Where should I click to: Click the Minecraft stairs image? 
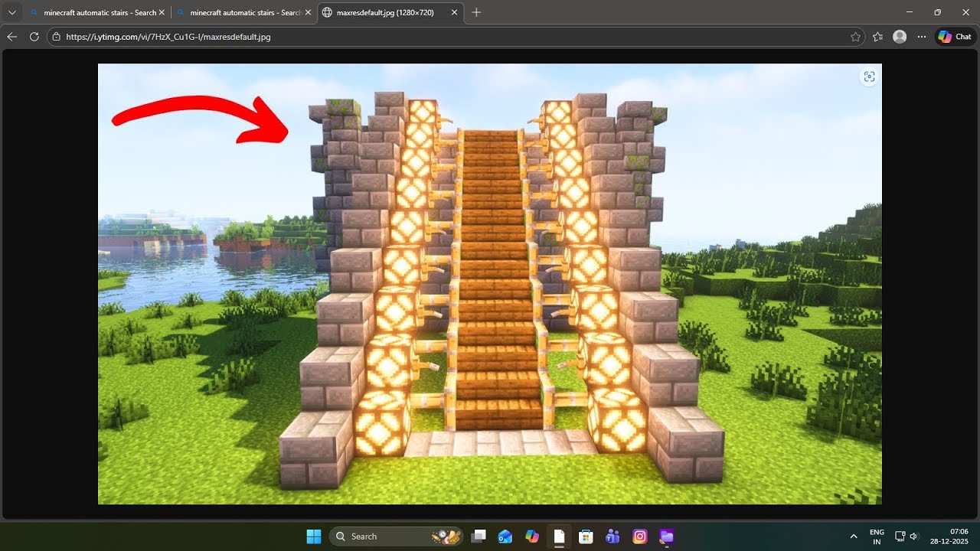490,284
